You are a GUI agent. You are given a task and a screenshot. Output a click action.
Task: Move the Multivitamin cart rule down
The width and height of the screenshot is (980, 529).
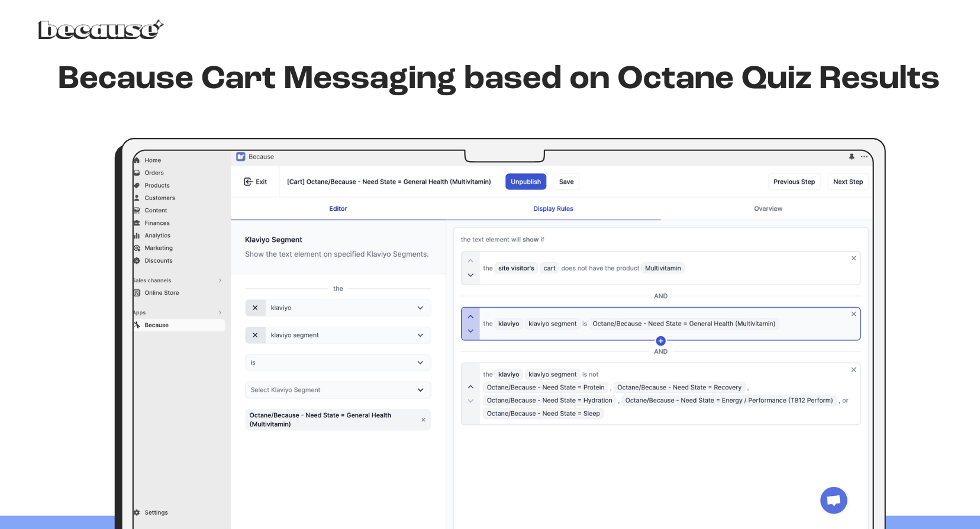(x=470, y=275)
